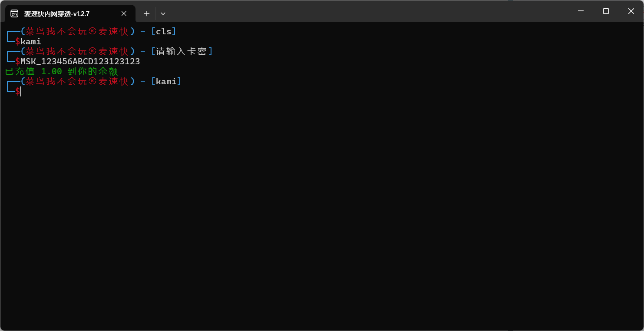Click the first kami command after the dollar sign

coord(31,42)
